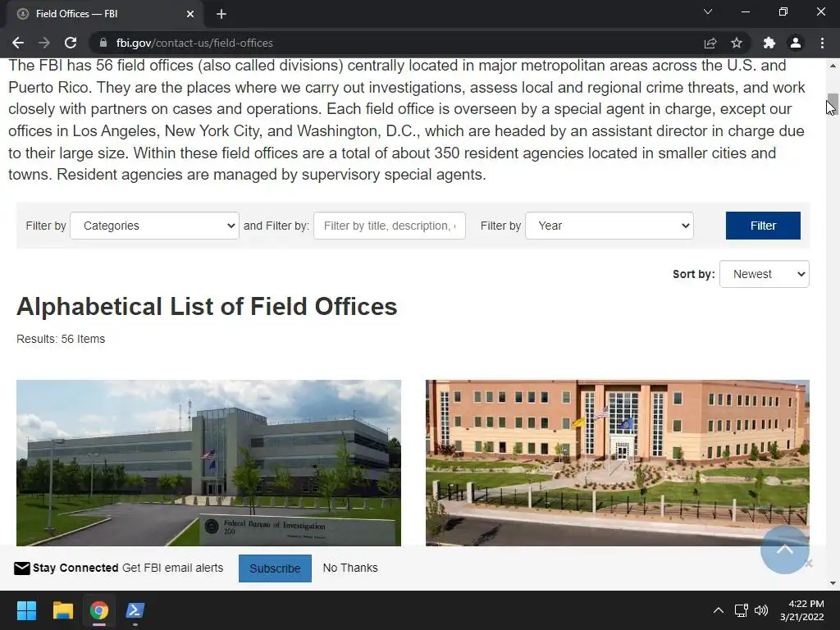Click Chrome icon in the taskbar
The width and height of the screenshot is (840, 630).
(x=99, y=610)
